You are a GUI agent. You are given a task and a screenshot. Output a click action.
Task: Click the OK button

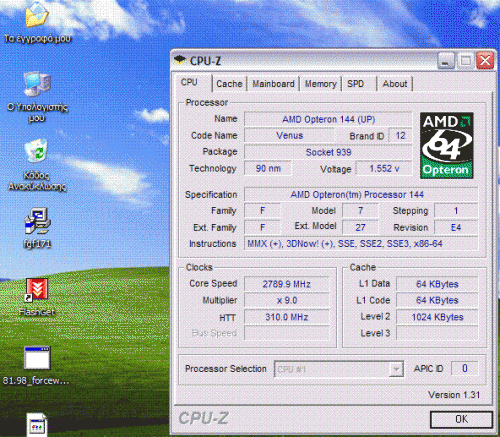461,419
